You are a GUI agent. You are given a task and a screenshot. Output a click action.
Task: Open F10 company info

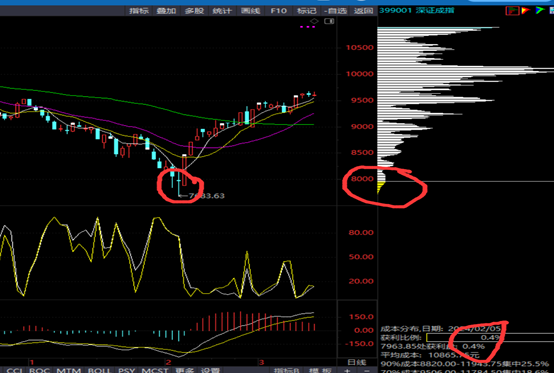[278, 11]
